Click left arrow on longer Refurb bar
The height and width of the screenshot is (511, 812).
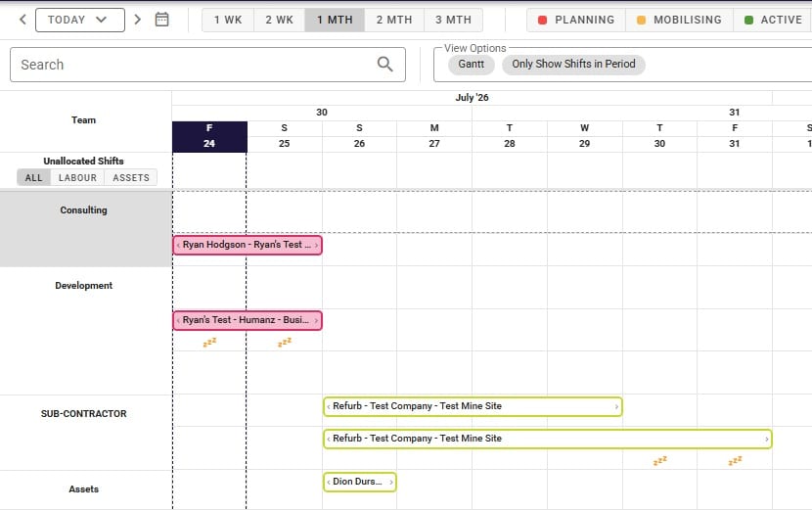click(x=329, y=439)
